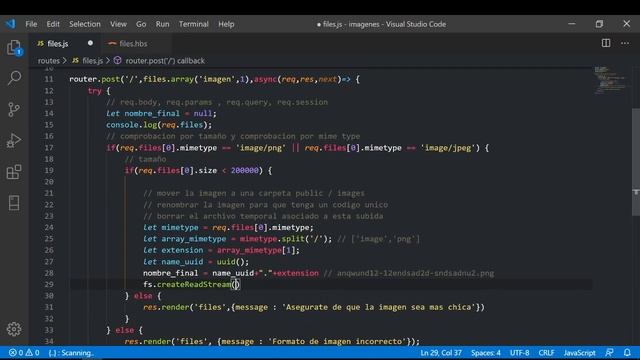This screenshot has width=640, height=360.
Task: Open the Go menu
Action: (x=141, y=24)
